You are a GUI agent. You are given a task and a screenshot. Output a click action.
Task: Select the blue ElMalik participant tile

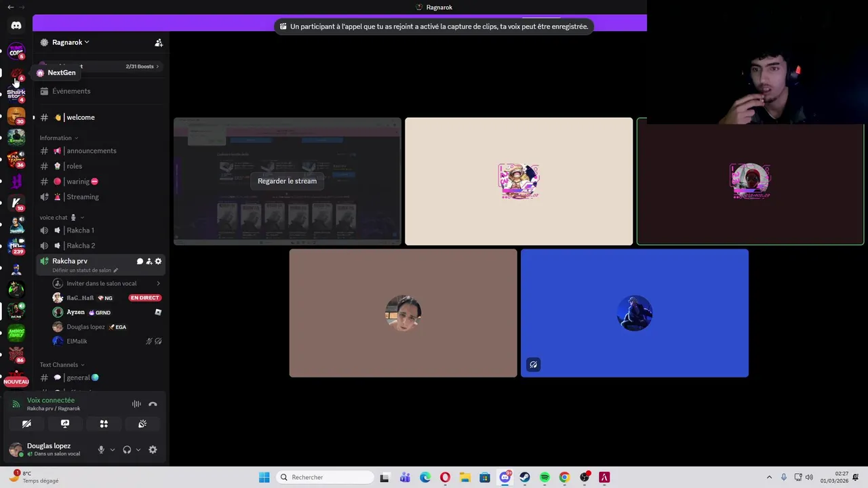[x=635, y=313]
